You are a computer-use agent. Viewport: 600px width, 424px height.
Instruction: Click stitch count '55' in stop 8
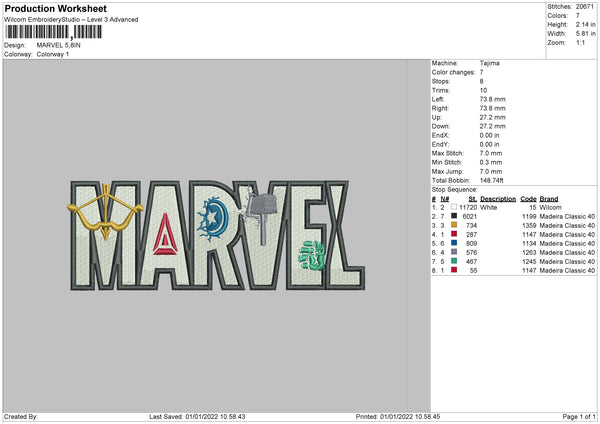473,271
